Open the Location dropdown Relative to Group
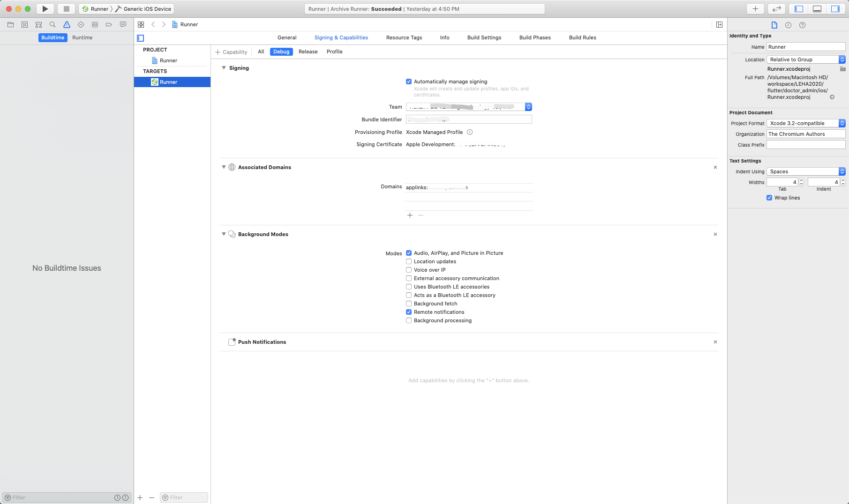This screenshot has width=849, height=504. pos(806,59)
